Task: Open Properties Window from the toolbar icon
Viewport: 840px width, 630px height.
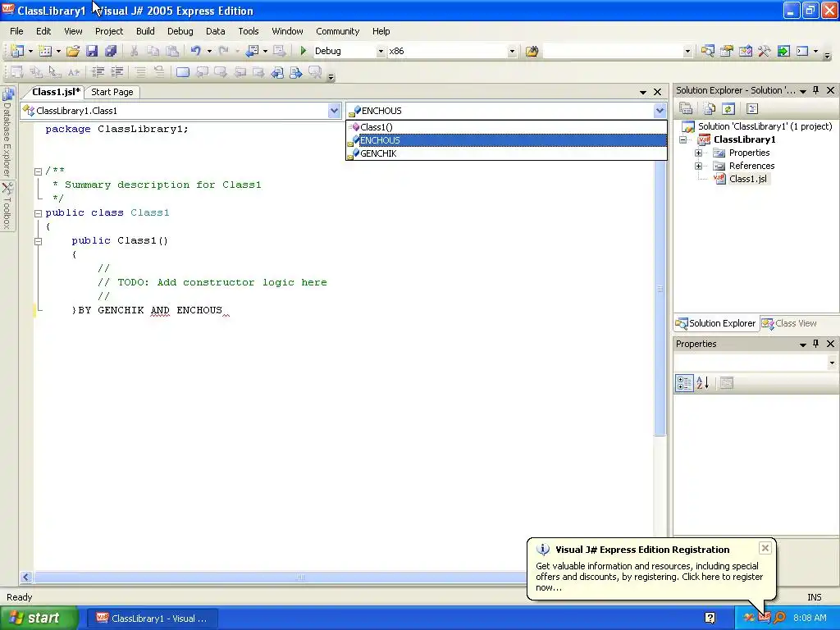Action: (x=727, y=51)
